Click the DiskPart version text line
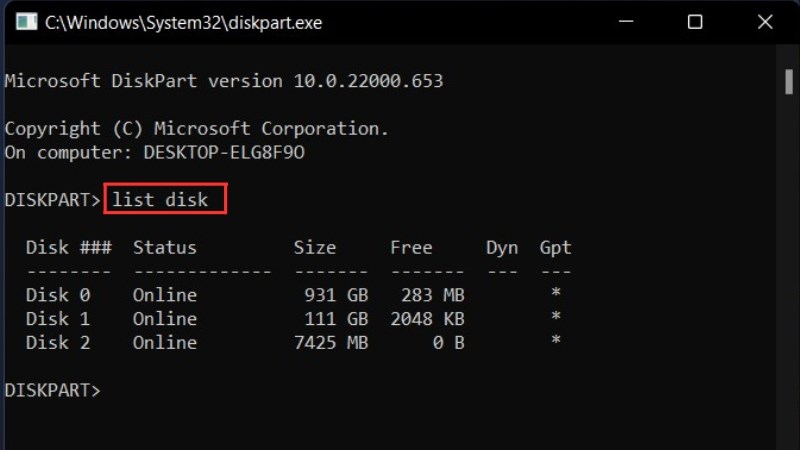The image size is (800, 450). (x=224, y=80)
